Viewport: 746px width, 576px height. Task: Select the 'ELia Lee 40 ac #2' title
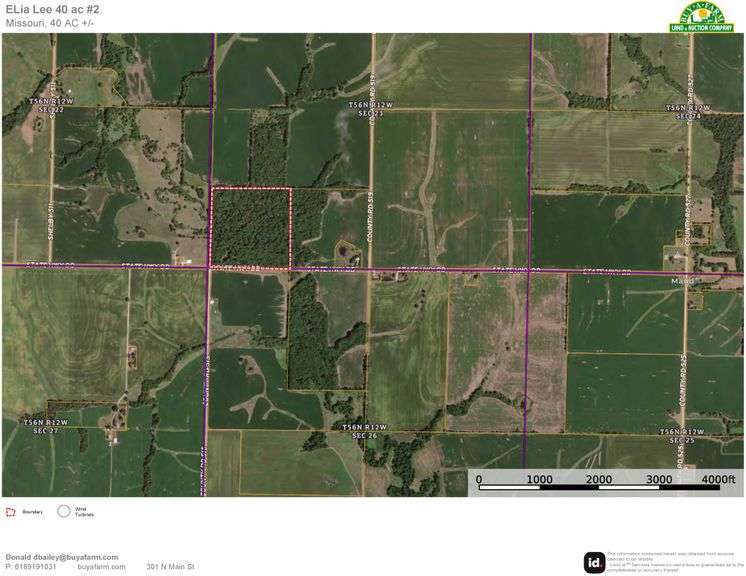click(x=52, y=9)
